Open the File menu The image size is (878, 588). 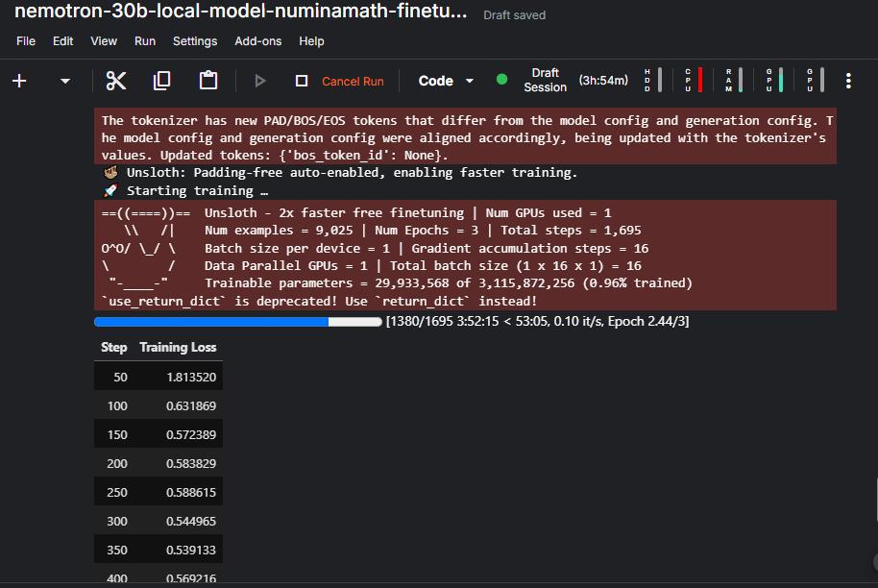(x=26, y=41)
